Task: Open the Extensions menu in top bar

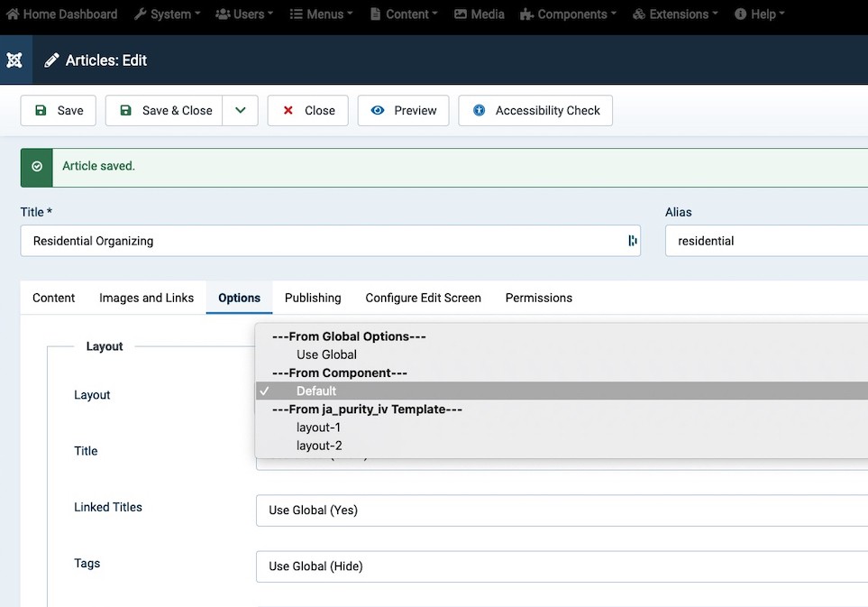Action: click(x=675, y=14)
